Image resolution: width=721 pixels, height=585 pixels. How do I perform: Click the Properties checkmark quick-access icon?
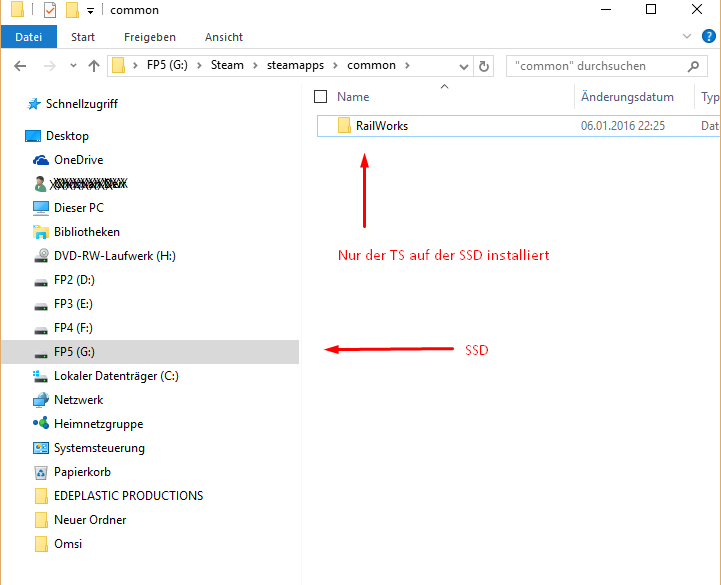tap(50, 10)
